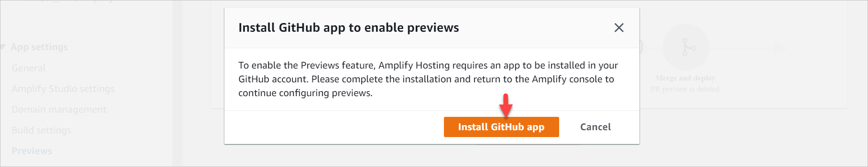The height and width of the screenshot is (167, 868).
Task: Click the red arrow pointing to Install button
Action: pos(506,105)
